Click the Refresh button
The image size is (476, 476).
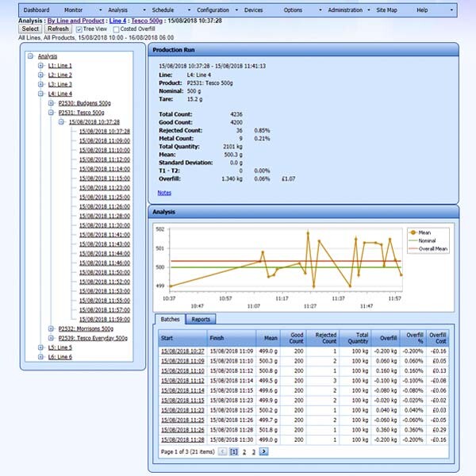tap(58, 29)
